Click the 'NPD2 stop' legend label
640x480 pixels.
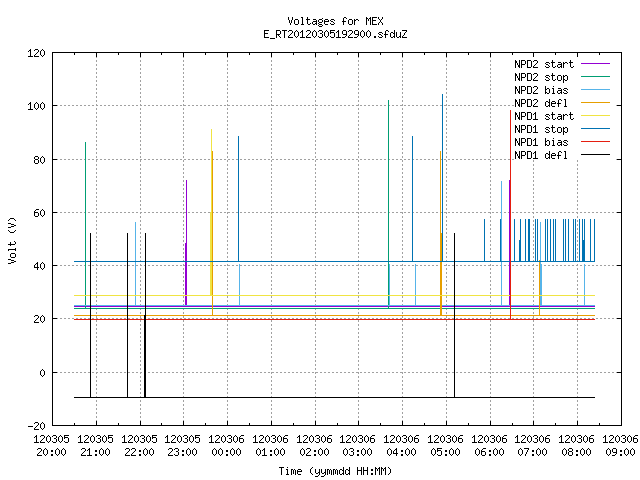pos(541,77)
